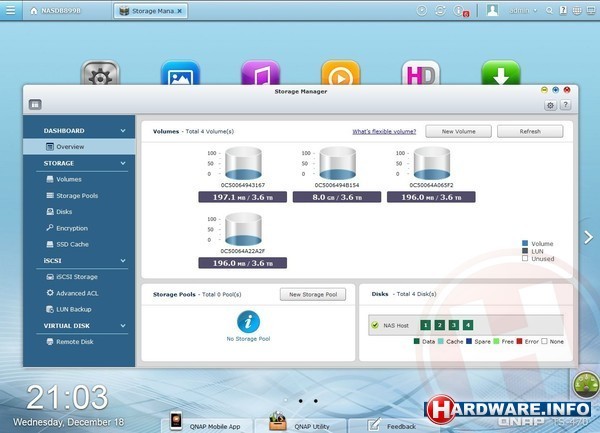Screen dimensions: 600x433
Task: Click the New Volume button
Action: [458, 131]
